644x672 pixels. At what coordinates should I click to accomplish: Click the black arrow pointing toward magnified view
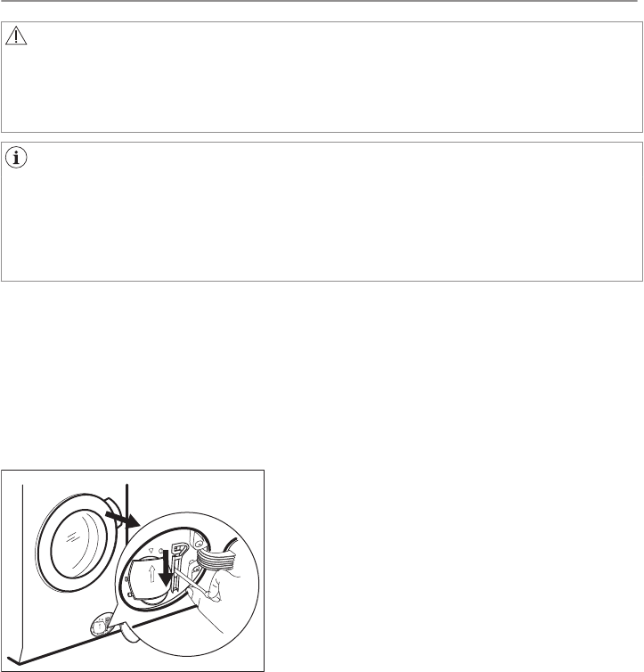(x=122, y=519)
